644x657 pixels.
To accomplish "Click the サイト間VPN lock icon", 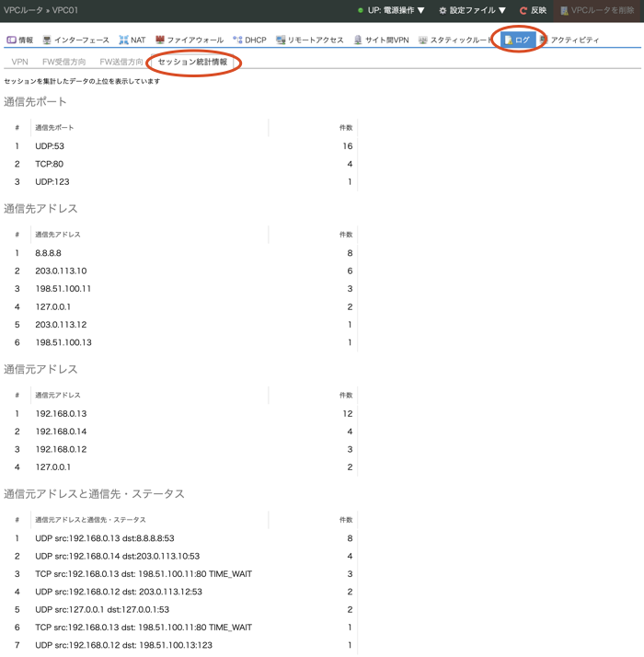I will click(x=358, y=40).
